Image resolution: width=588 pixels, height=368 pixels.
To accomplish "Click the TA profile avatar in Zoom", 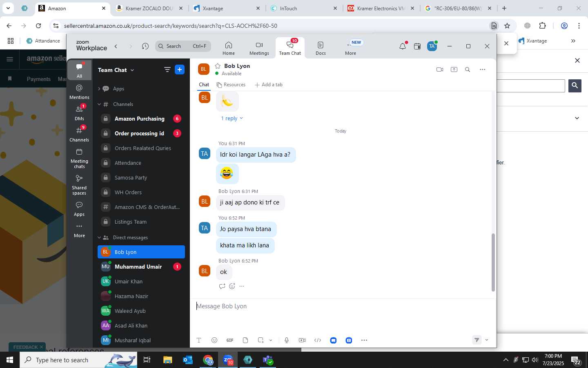I will click(x=432, y=46).
